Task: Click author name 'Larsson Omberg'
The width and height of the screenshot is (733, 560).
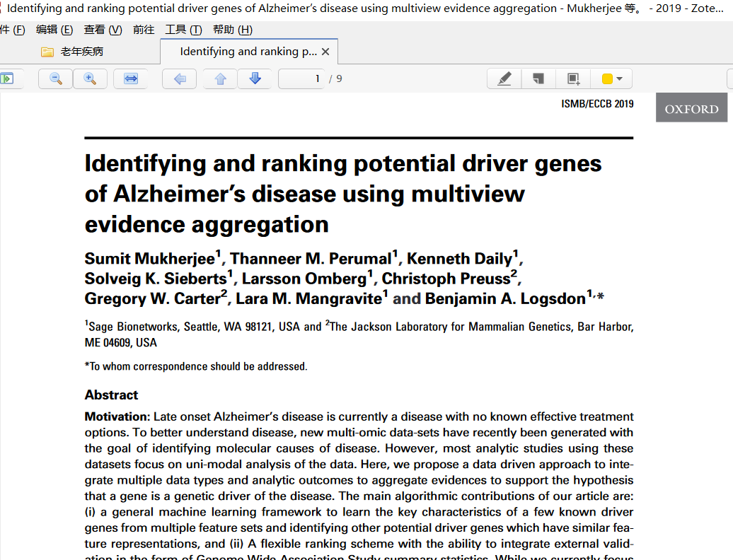Action: click(x=304, y=279)
